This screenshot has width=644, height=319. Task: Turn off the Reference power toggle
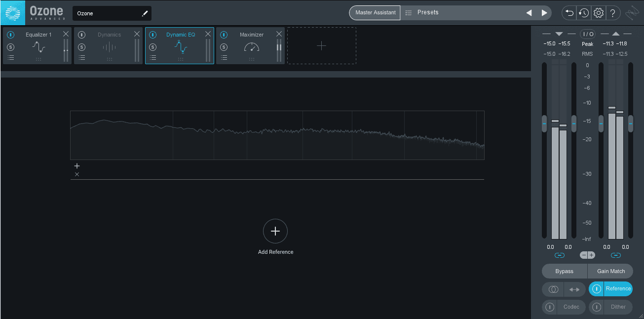597,289
